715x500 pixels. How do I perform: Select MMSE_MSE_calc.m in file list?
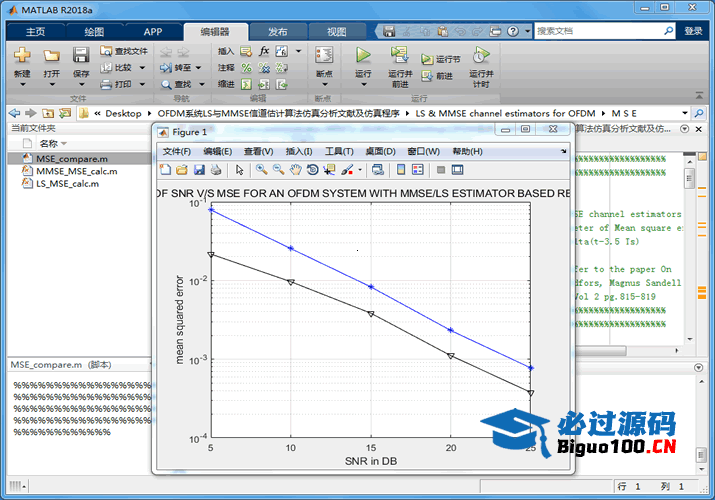coord(79,171)
